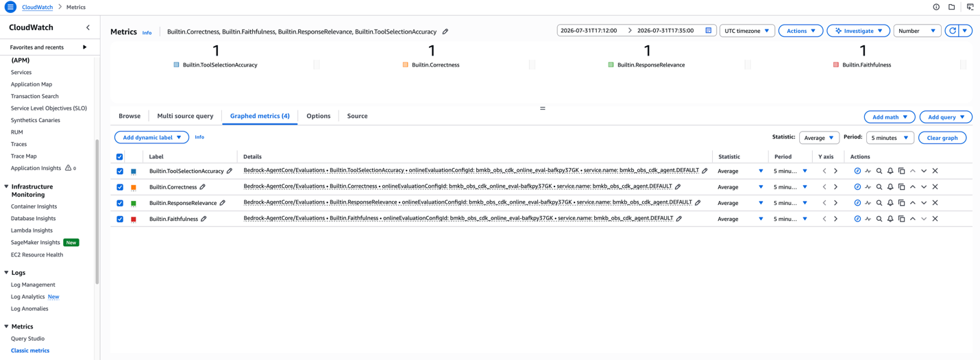
Task: Refresh the graph with the refresh icon
Action: pos(952,31)
